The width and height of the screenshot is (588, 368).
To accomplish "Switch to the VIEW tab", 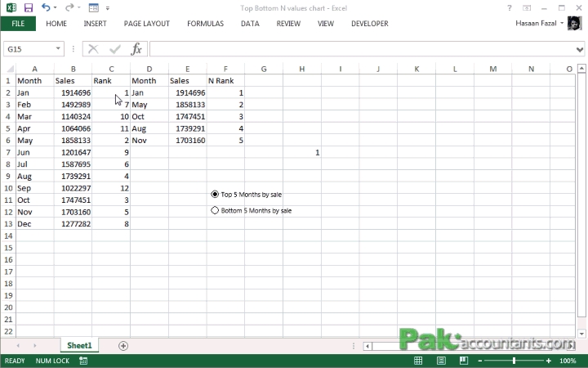I will click(326, 24).
